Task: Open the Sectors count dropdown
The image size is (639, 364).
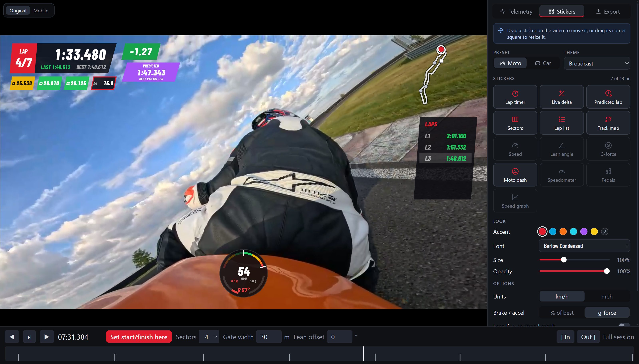Action: 209,337
